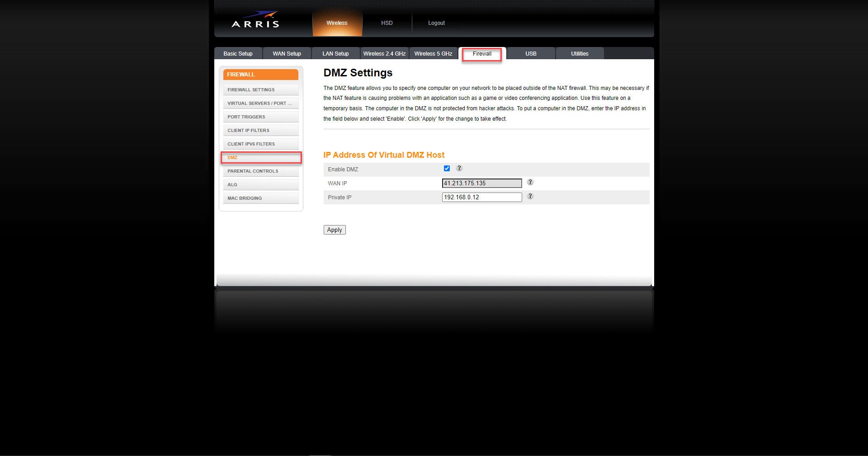Enable the DMZ checkbox
This screenshot has width=868, height=456.
[x=447, y=168]
